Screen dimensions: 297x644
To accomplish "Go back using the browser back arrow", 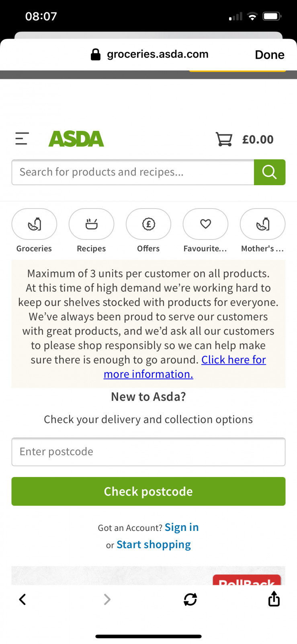I will coord(23,599).
